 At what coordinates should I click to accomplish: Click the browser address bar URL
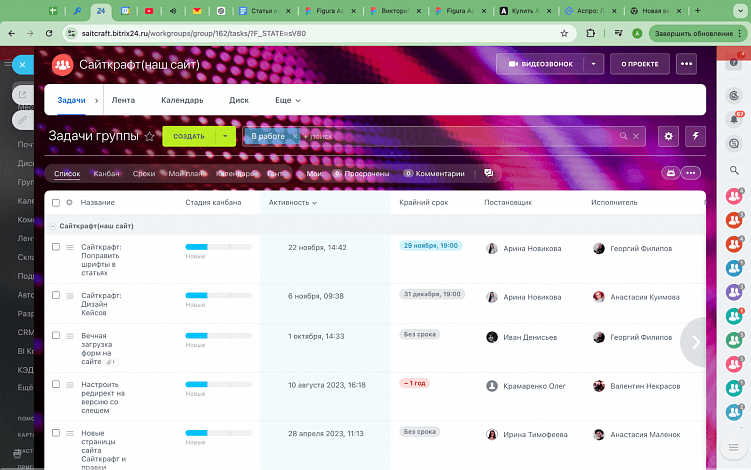coord(193,33)
